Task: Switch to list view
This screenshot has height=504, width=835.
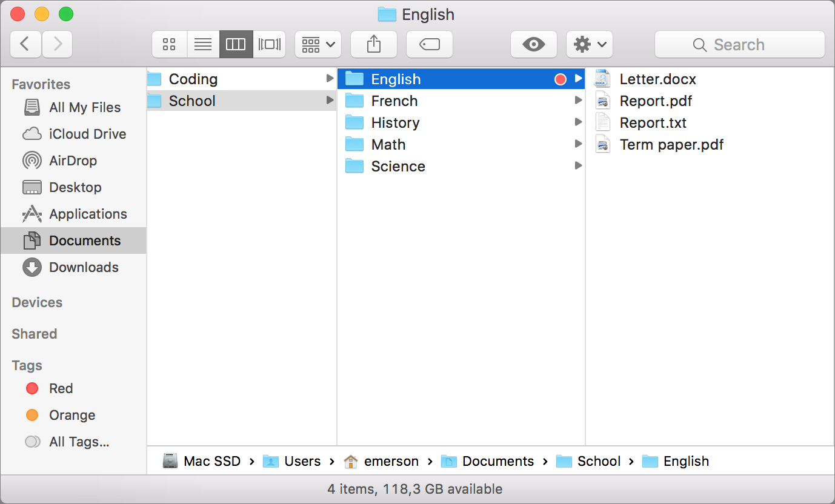Action: click(x=202, y=44)
